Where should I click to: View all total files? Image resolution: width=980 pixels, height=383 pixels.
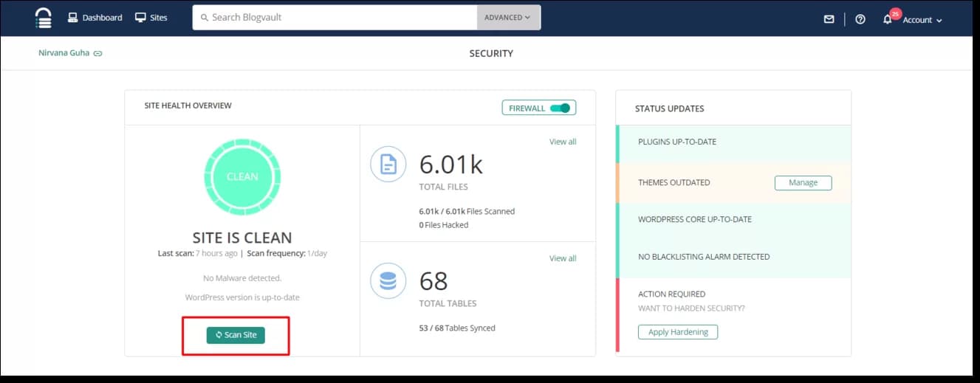563,142
